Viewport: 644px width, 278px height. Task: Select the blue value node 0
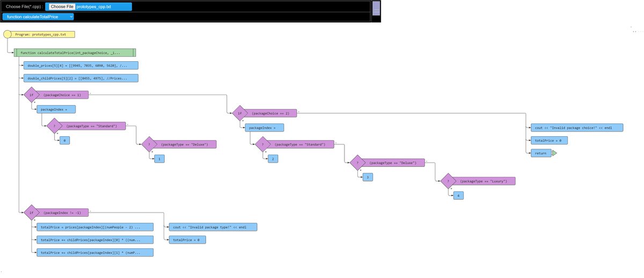click(64, 141)
